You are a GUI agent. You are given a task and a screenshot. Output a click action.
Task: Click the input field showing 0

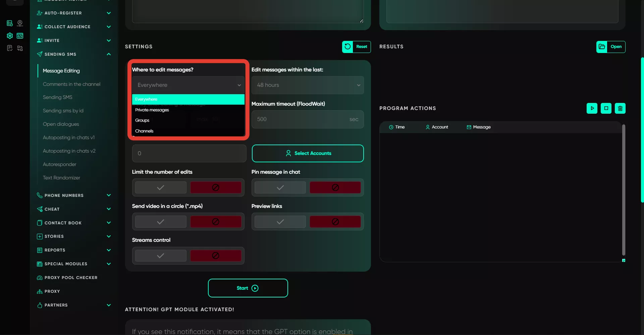(x=189, y=153)
